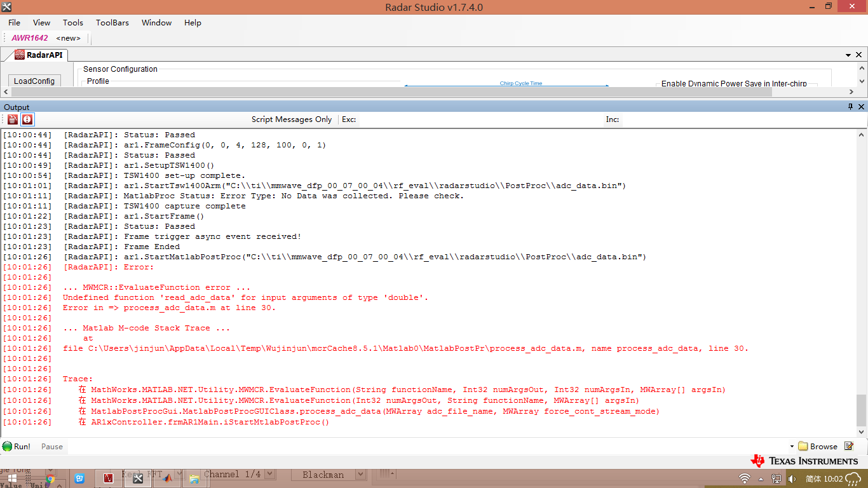Viewport: 868px width, 488px height.
Task: Click the RadarAPI pane horizontal scrollbar left arrow
Action: (x=6, y=91)
